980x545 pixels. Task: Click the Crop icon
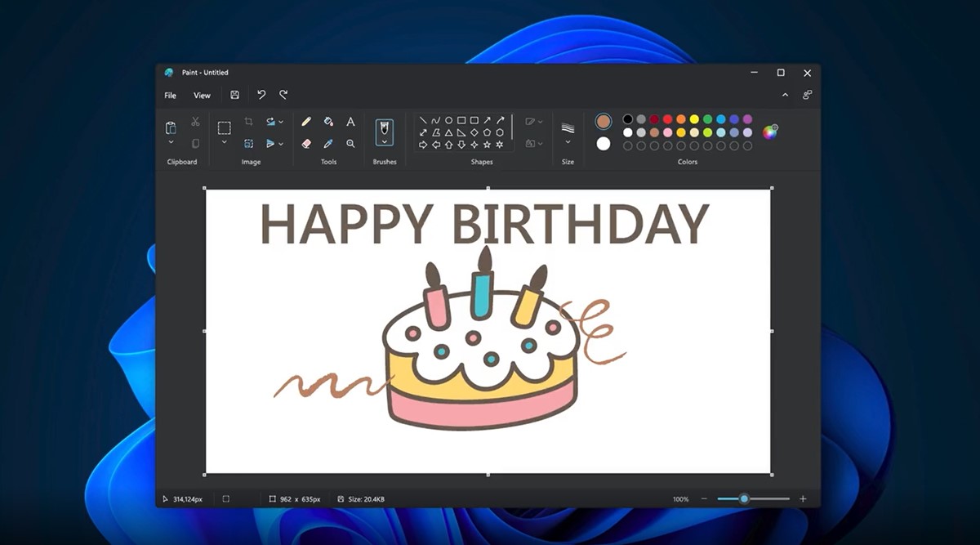tap(248, 121)
